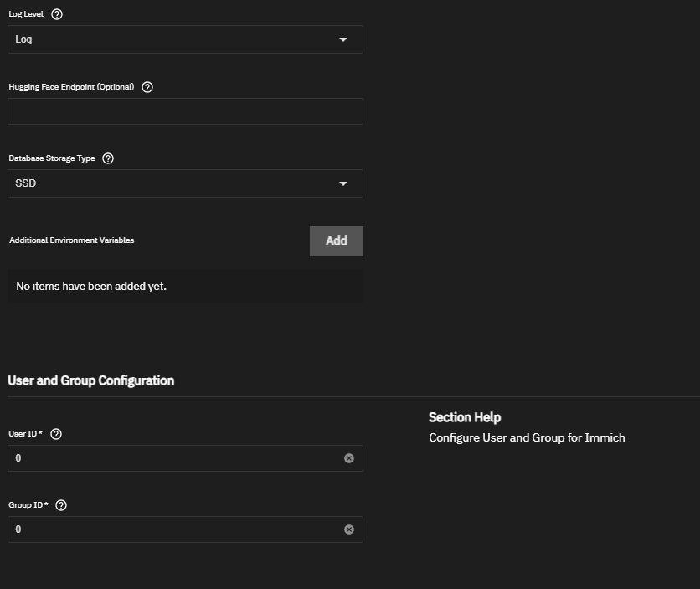Clear the Group ID field value
Screen dimensions: 700x589
click(x=349, y=530)
